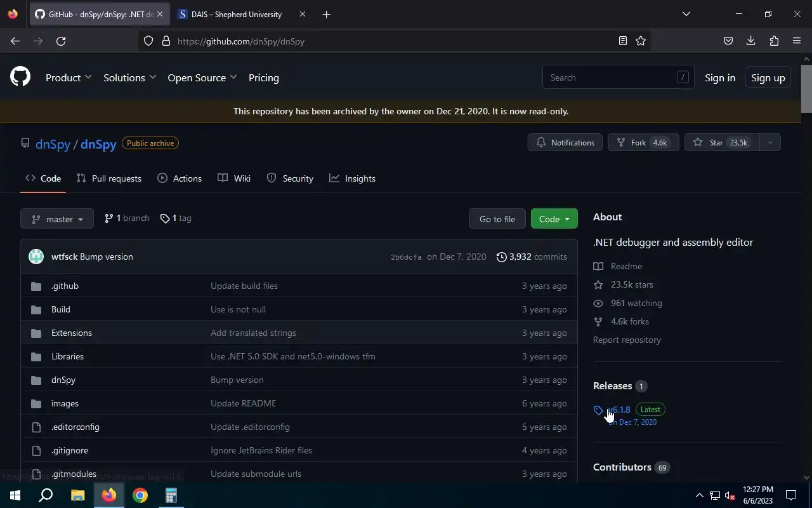Open the list all tabs chevron
This screenshot has width=812, height=508.
[686, 14]
